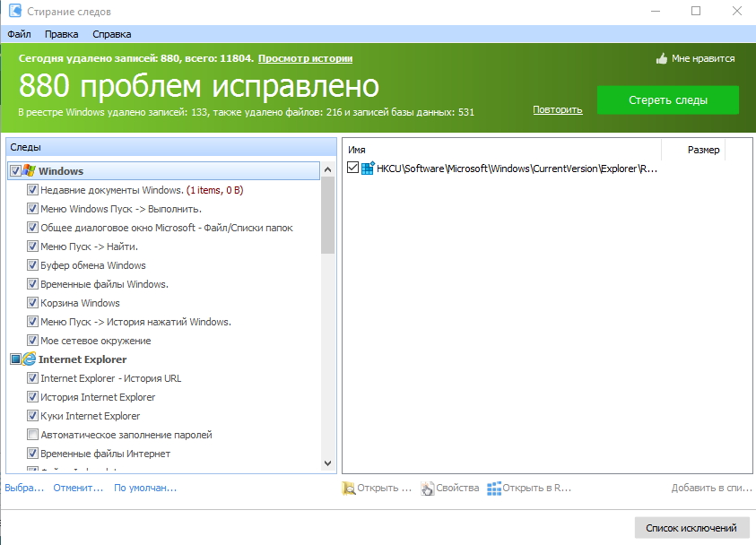
Task: Uncheck Internet Explorer - История URL checkbox
Action: point(32,377)
